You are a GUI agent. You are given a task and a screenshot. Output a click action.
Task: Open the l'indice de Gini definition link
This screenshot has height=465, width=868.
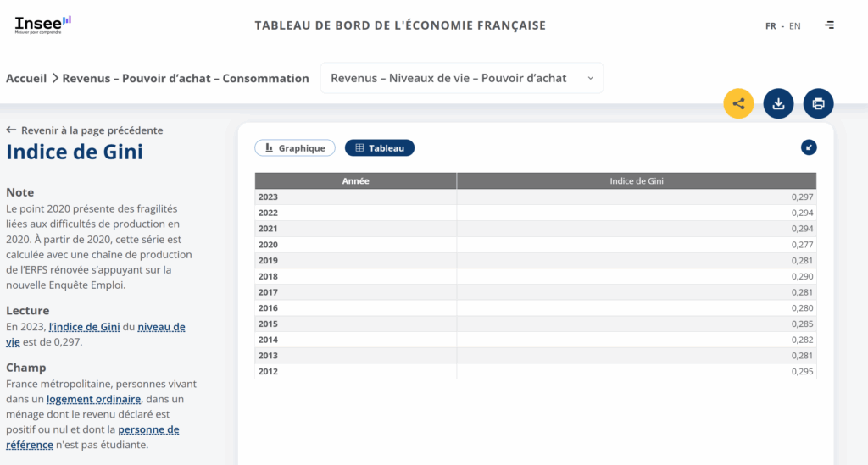click(84, 327)
